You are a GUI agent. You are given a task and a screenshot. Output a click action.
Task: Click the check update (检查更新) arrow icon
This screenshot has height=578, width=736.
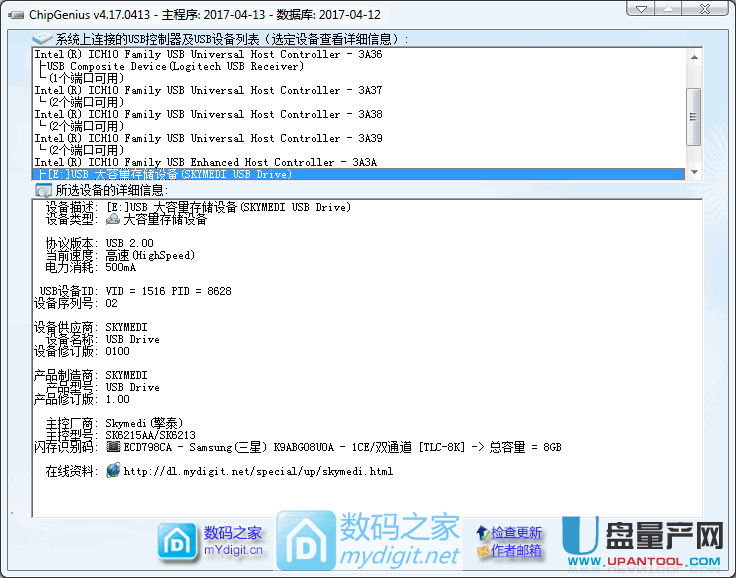point(483,533)
